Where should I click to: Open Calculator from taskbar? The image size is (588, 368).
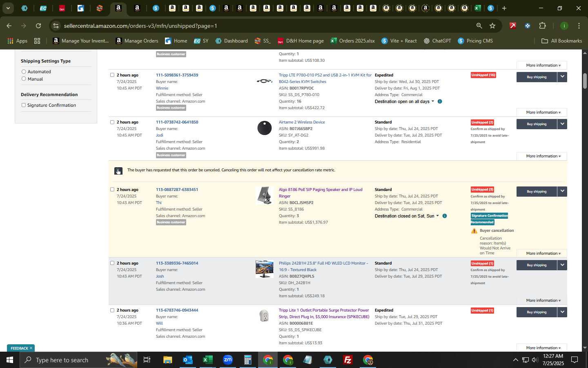tap(247, 360)
